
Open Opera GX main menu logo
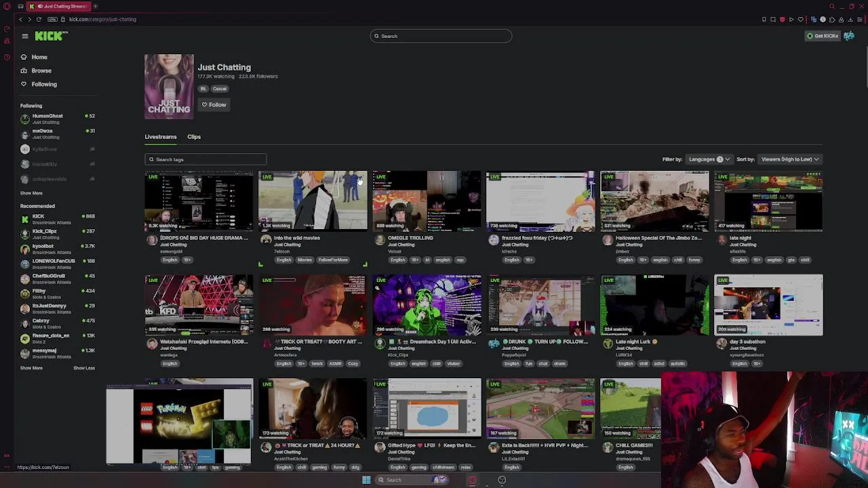(7, 6)
